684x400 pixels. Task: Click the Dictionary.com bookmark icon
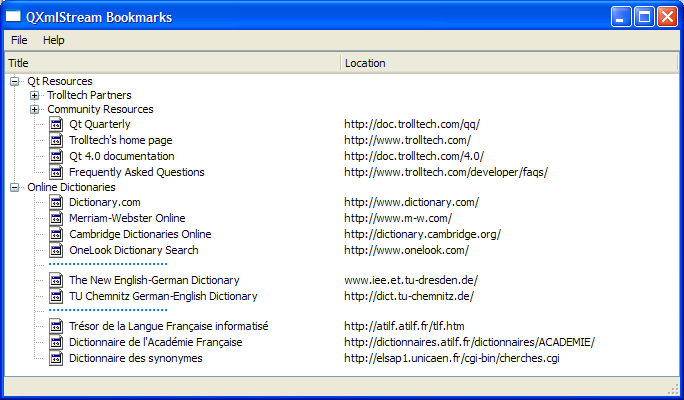pos(56,203)
